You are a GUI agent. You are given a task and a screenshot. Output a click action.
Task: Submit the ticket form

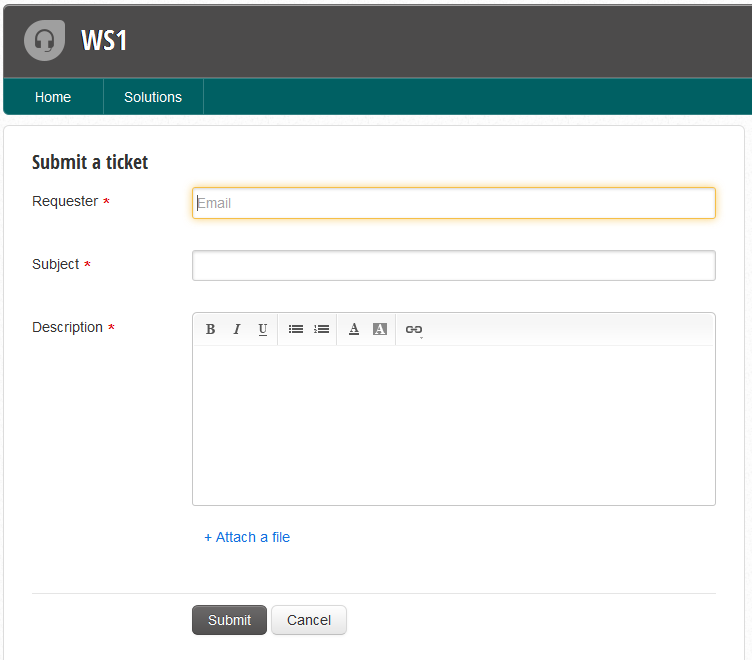click(x=229, y=620)
